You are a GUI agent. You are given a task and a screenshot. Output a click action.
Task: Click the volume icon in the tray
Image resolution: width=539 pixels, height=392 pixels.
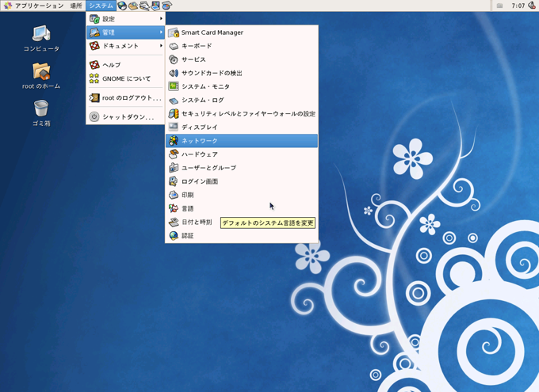coord(532,6)
